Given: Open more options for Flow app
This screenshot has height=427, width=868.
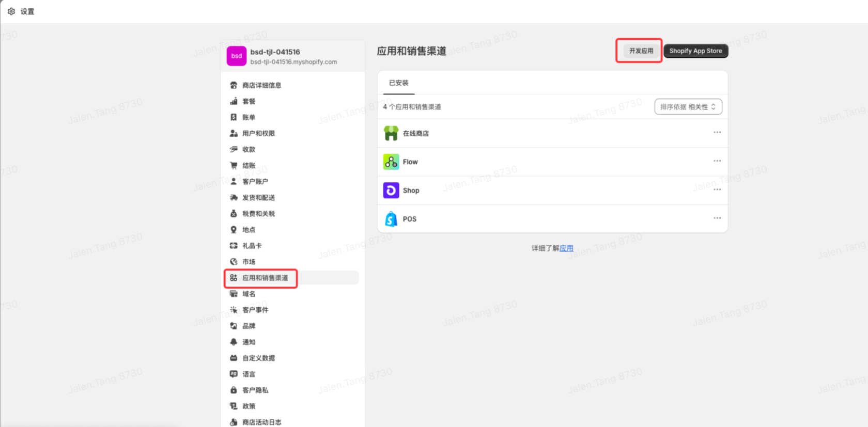Looking at the screenshot, I should [x=717, y=161].
